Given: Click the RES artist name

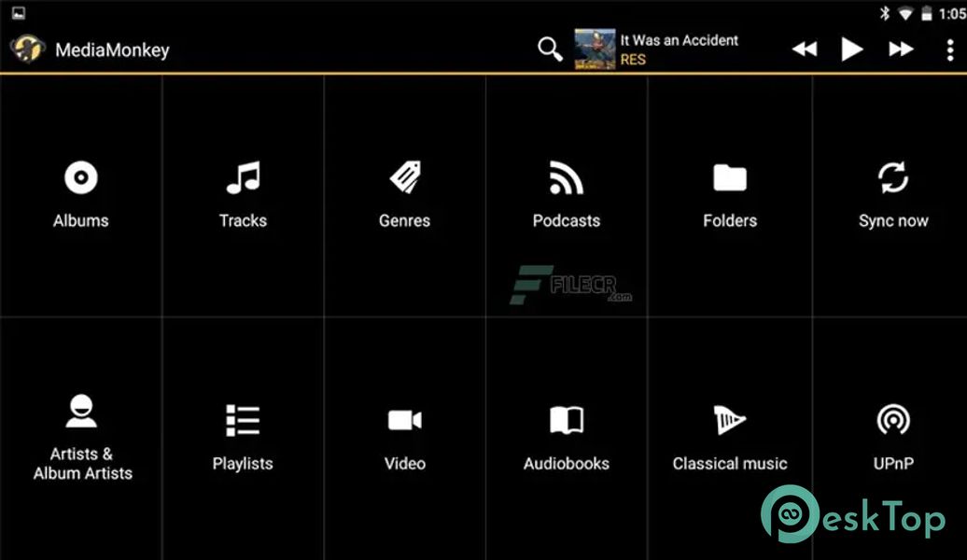Looking at the screenshot, I should coord(633,60).
